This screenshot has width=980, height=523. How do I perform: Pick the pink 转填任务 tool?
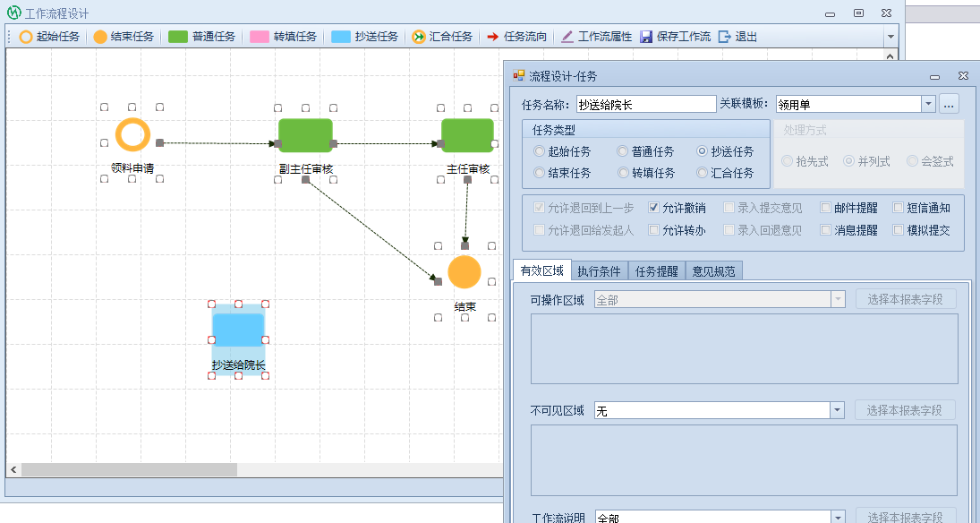tap(283, 37)
